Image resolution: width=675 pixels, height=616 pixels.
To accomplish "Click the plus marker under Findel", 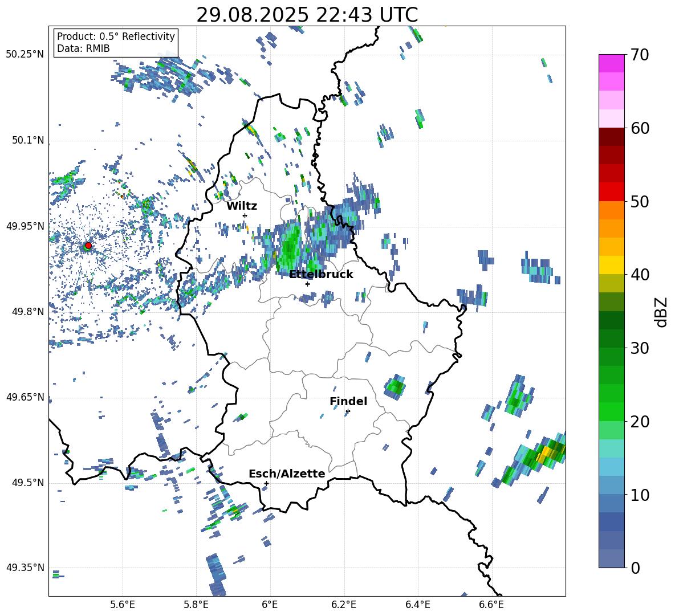I will pyautogui.click(x=348, y=411).
